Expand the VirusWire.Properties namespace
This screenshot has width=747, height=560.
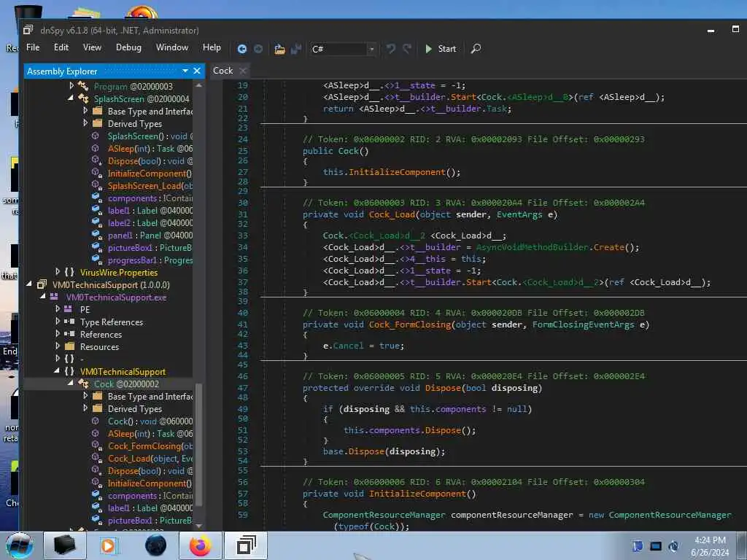tap(58, 272)
